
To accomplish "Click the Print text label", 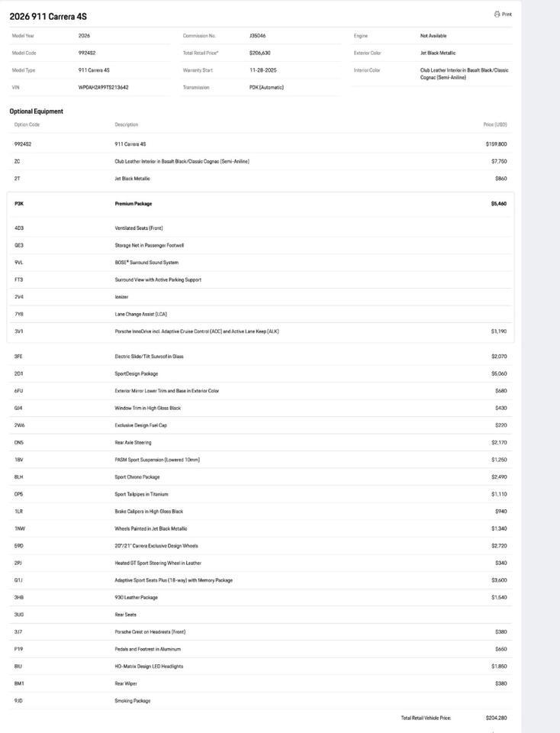I will (507, 15).
